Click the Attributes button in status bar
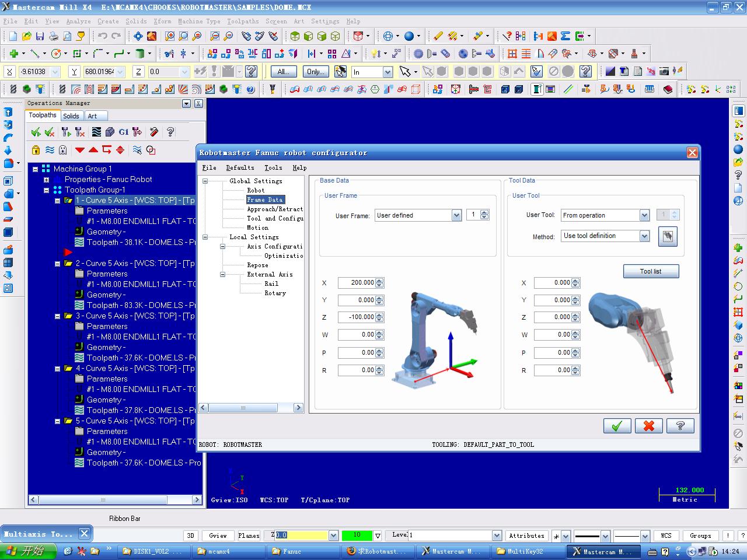This screenshot has width=747, height=560. pyautogui.click(x=526, y=535)
